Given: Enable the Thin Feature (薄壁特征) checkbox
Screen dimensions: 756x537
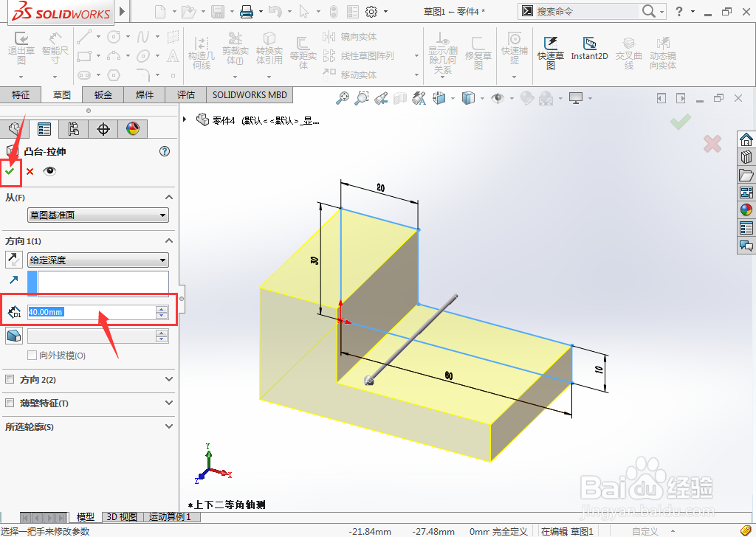Looking at the screenshot, I should 10,403.
